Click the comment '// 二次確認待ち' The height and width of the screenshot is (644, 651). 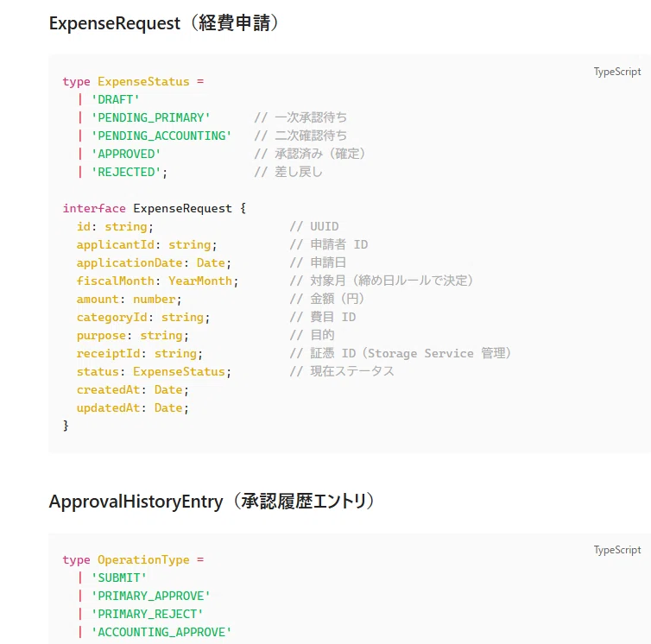pos(300,136)
